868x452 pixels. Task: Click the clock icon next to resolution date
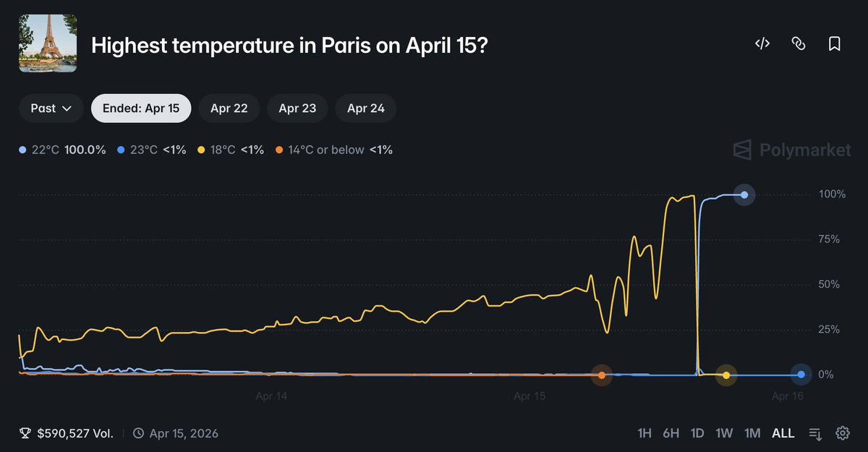[x=137, y=433]
